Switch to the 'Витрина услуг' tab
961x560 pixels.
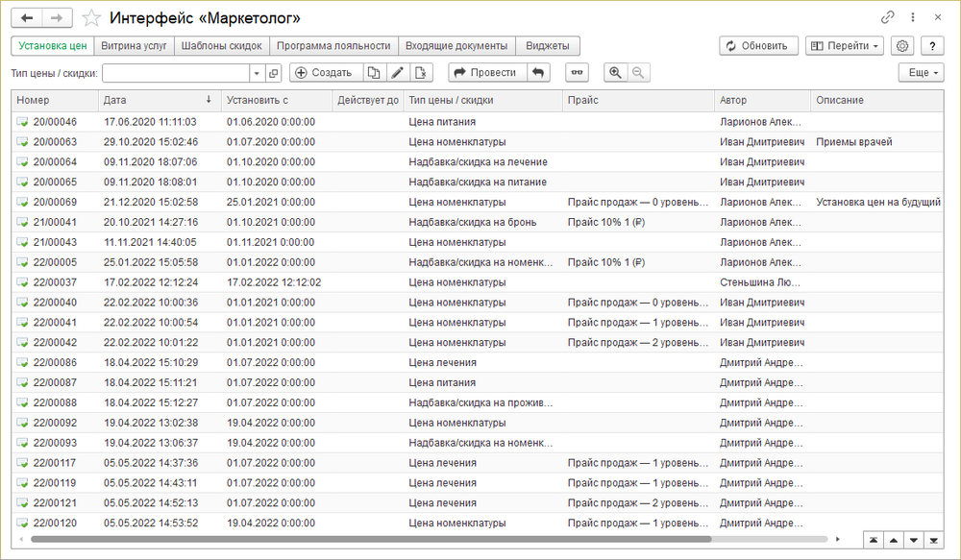tap(134, 45)
